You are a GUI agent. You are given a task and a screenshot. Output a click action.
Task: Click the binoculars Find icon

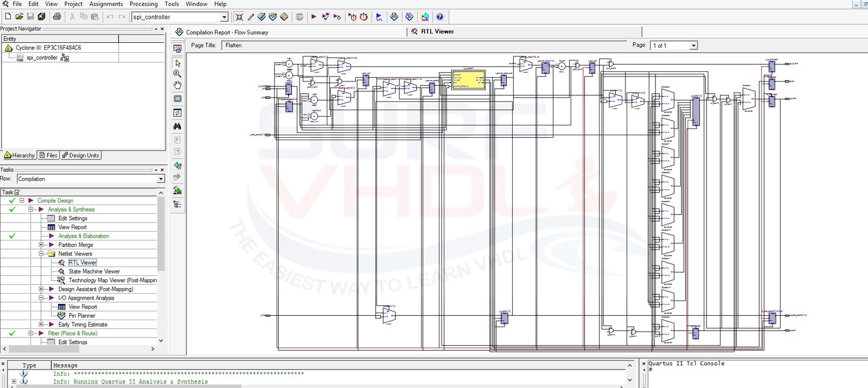coord(177,126)
